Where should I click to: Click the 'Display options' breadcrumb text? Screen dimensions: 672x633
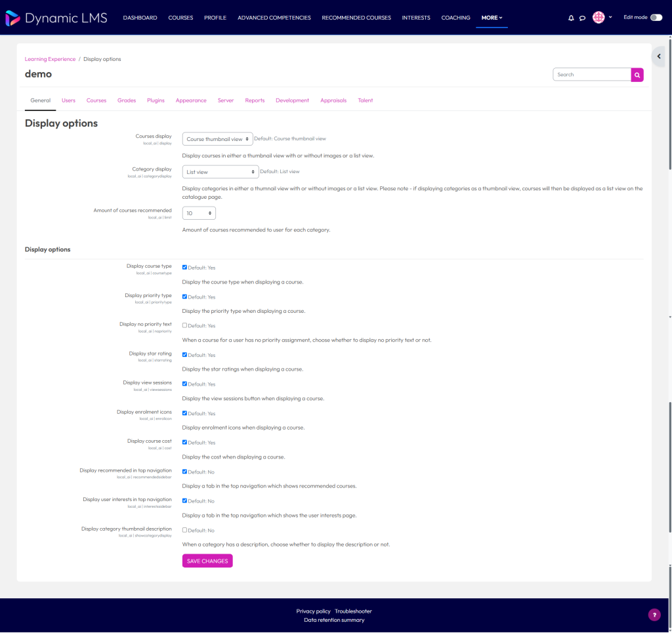pos(102,59)
